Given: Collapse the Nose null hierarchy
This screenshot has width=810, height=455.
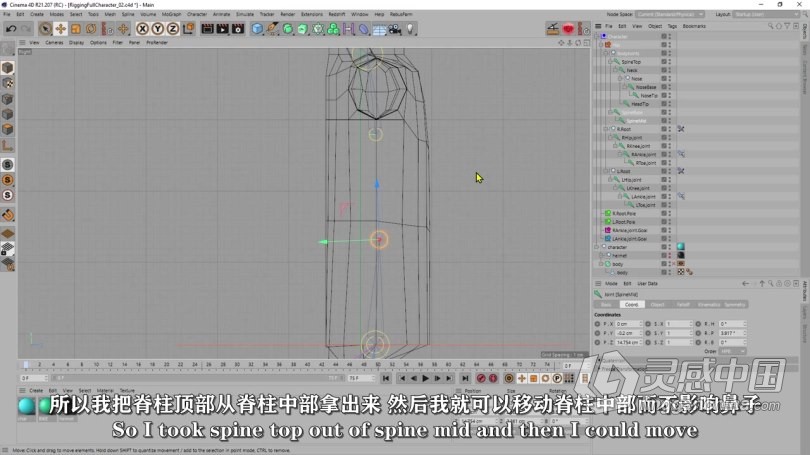Looking at the screenshot, I should coord(620,79).
